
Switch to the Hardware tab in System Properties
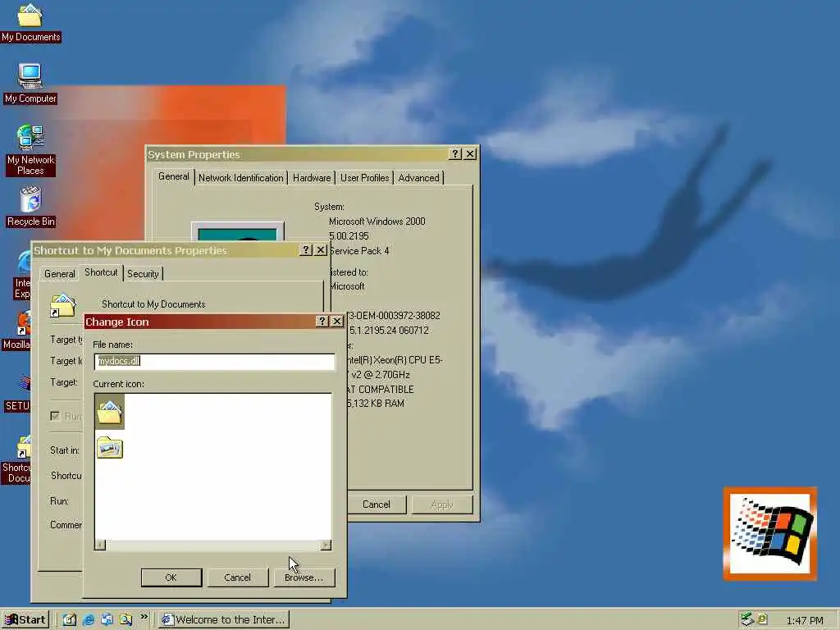pyautogui.click(x=312, y=178)
